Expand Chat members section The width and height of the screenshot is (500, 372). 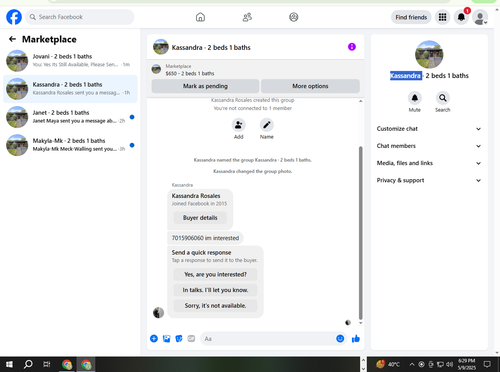[429, 146]
